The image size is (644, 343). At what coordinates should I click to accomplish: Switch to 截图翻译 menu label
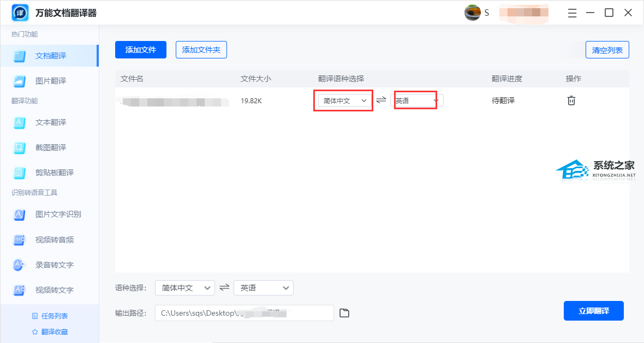point(51,147)
